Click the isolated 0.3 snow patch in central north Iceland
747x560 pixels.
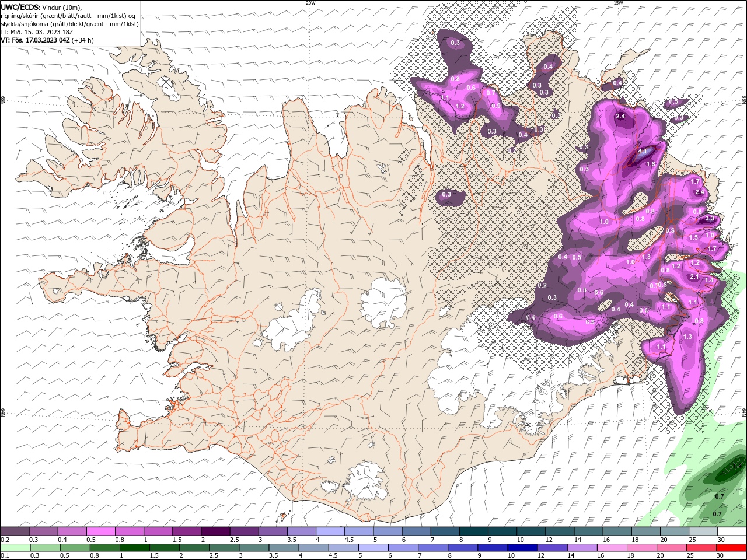(450, 197)
